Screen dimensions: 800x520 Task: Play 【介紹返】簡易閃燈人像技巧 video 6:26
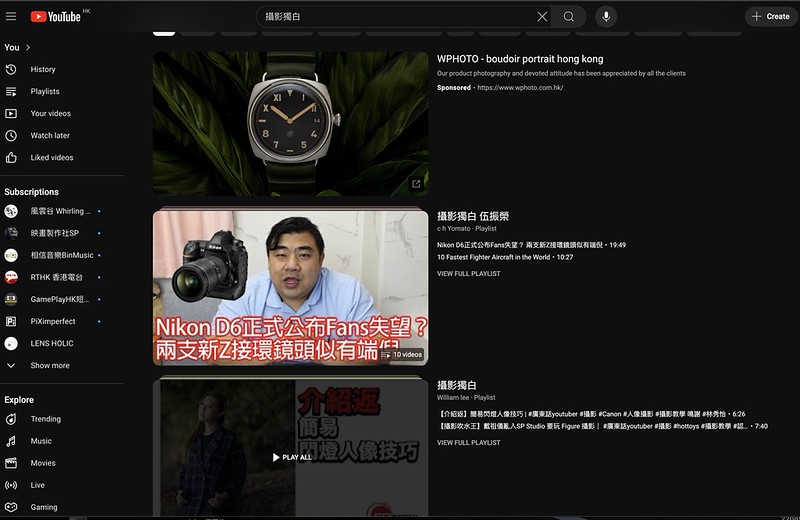pyautogui.click(x=592, y=414)
